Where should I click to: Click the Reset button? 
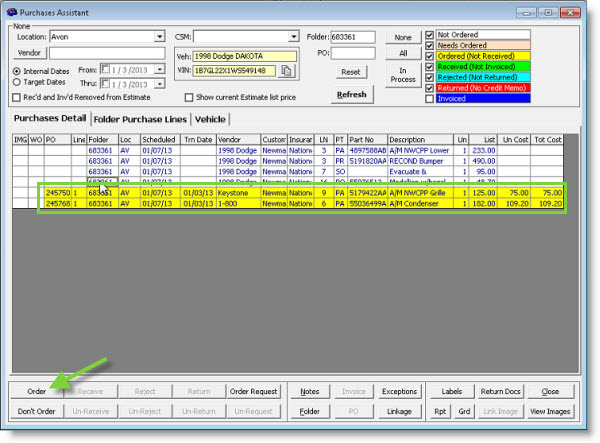pos(351,72)
